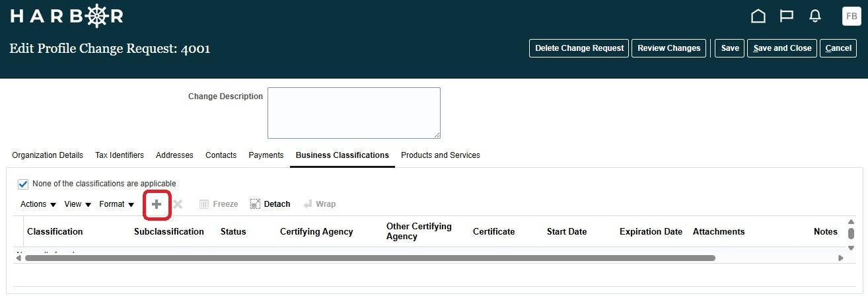
Task: Click the Save button
Action: 730,48
